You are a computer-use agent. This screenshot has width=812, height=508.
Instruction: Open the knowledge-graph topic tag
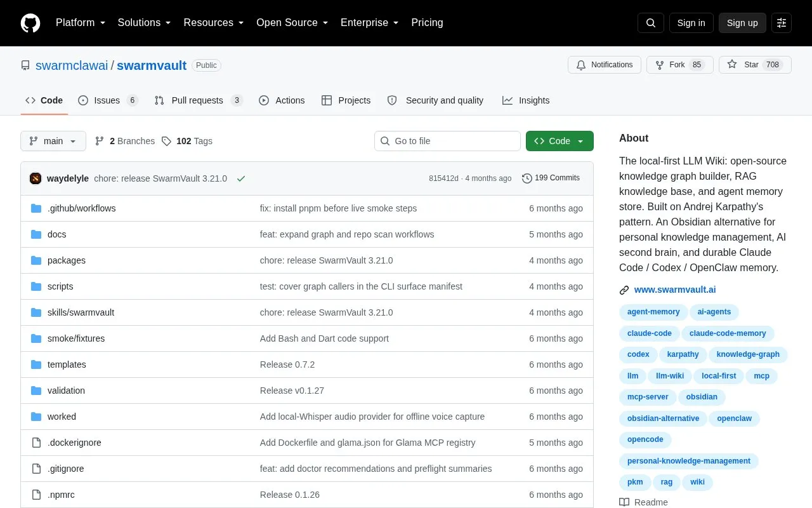coord(748,354)
